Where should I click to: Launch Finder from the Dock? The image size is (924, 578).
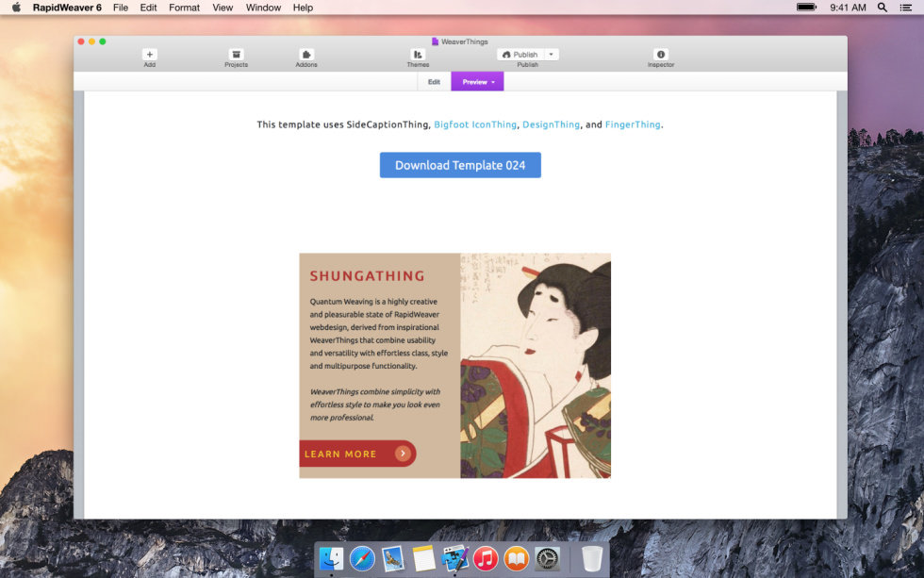(x=331, y=558)
